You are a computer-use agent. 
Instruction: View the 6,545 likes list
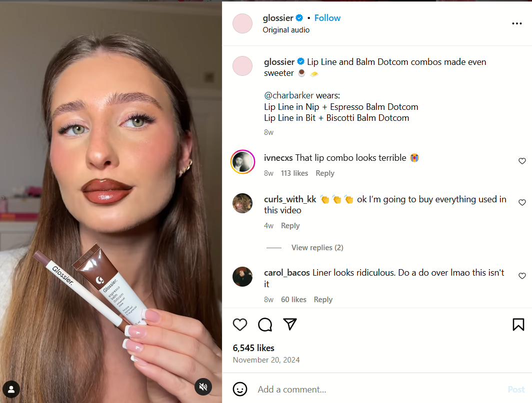coord(253,348)
